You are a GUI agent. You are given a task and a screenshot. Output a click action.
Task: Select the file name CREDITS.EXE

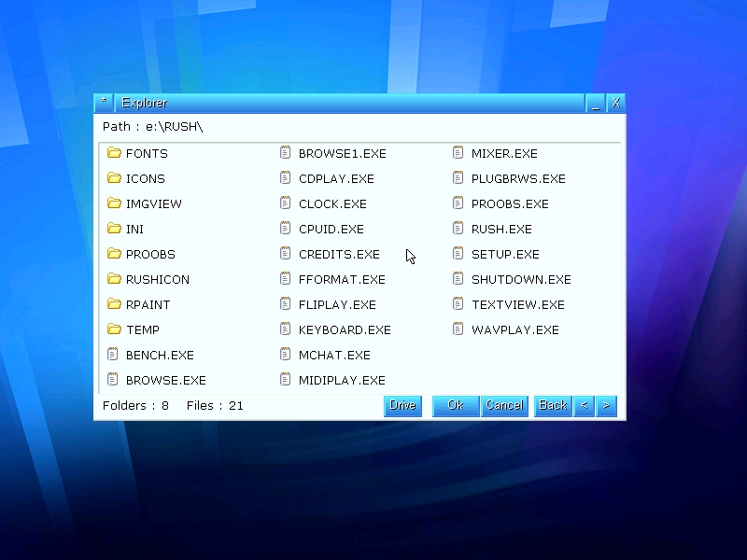tap(339, 254)
